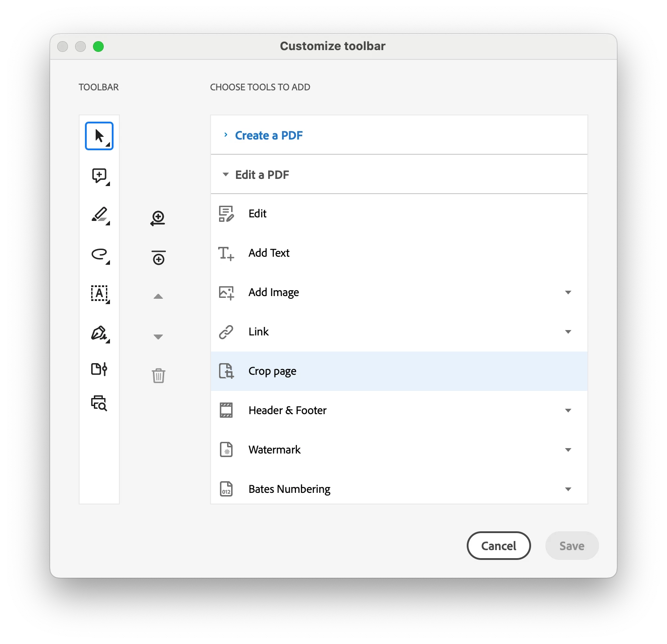This screenshot has width=667, height=644.
Task: Select the page controls slider icon
Action: pyautogui.click(x=99, y=369)
